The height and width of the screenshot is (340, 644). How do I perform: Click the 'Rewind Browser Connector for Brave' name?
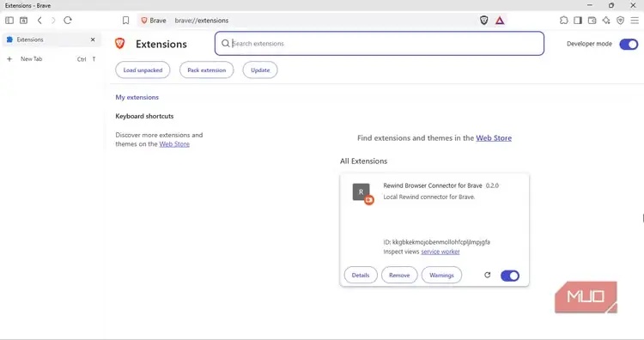[x=433, y=185]
